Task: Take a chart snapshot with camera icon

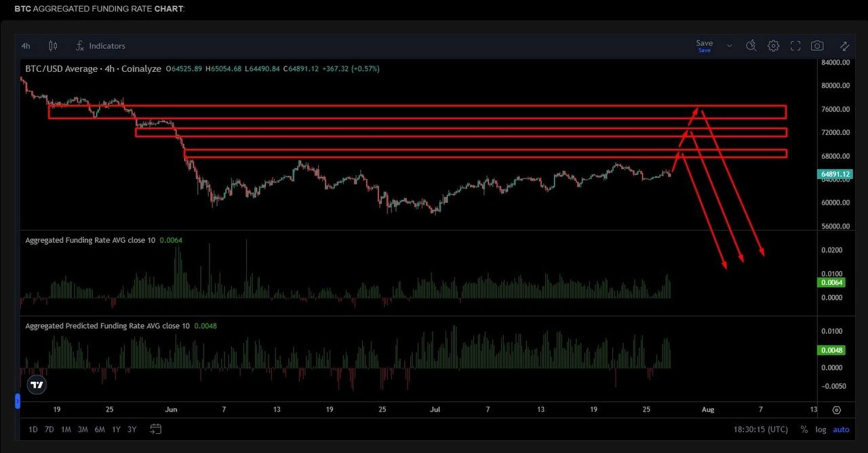Action: point(817,46)
